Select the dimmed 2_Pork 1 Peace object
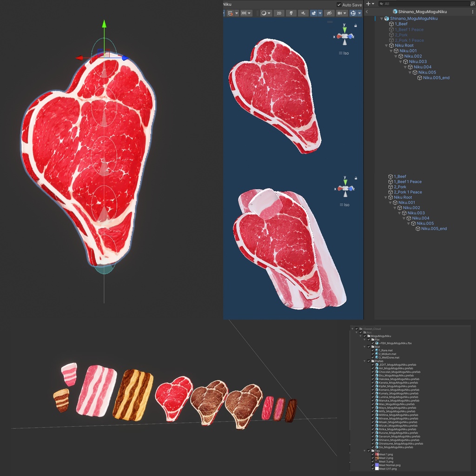This screenshot has width=476, height=476. click(x=409, y=40)
